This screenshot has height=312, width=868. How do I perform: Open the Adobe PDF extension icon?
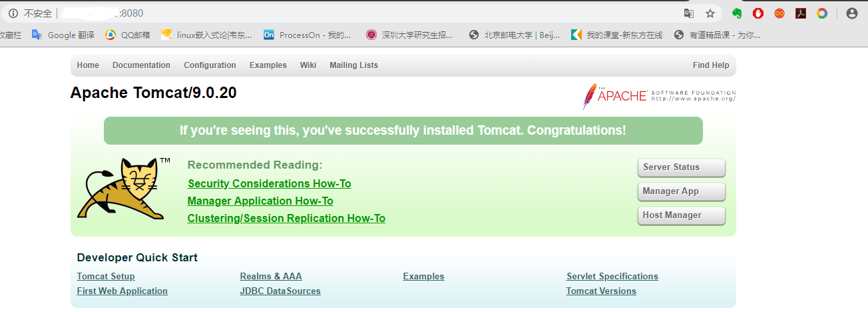click(801, 13)
